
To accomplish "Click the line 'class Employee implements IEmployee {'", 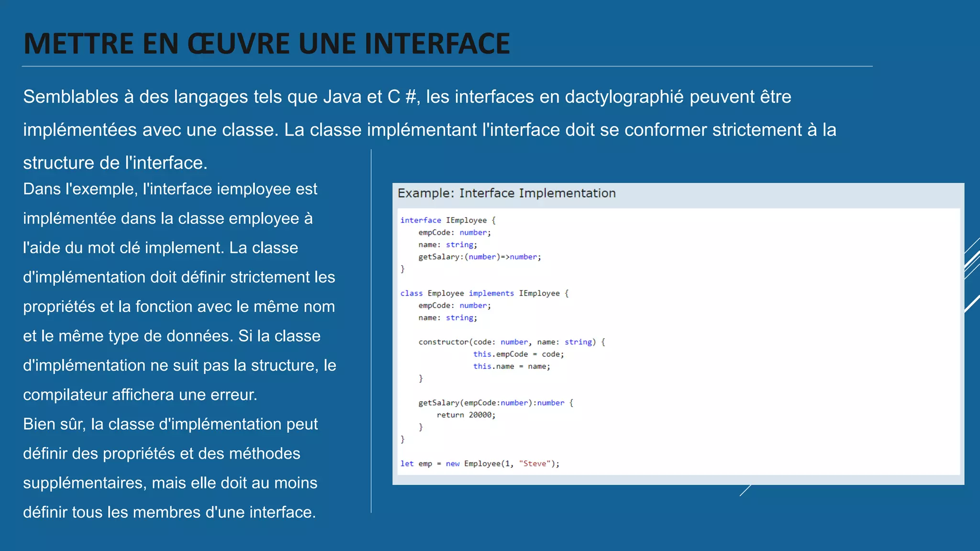I will [484, 293].
